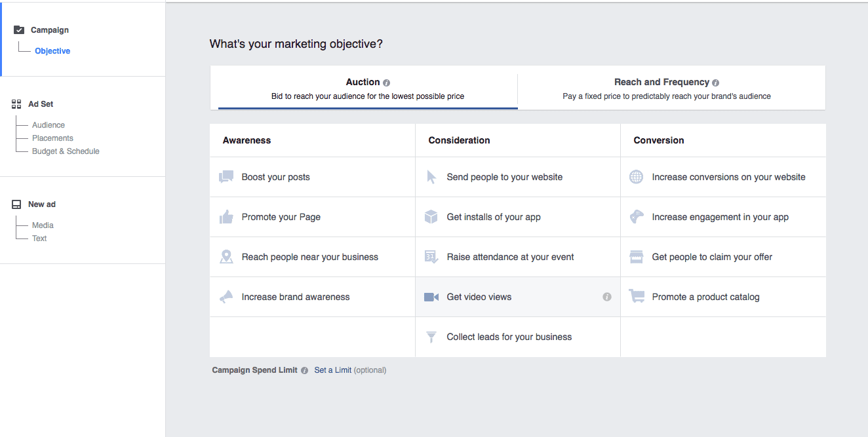Click the Campaign folder icon in sidebar
Screen dimensions: 868x437
click(x=19, y=30)
